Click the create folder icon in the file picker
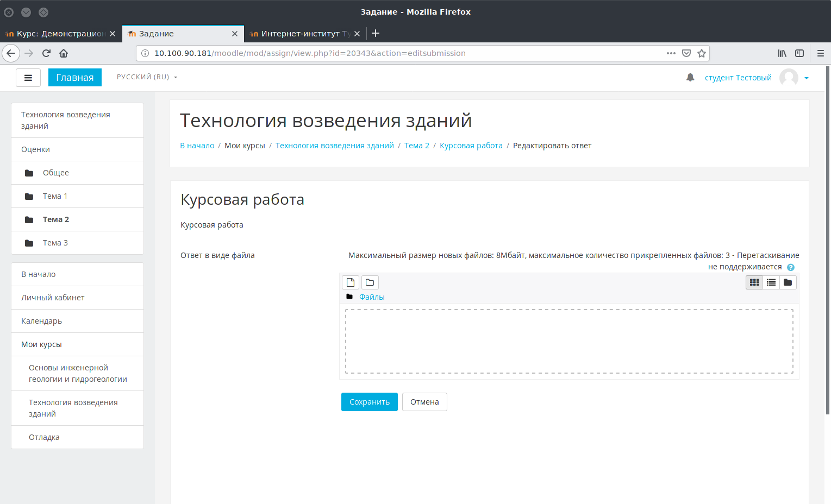This screenshot has height=504, width=831. [x=370, y=282]
